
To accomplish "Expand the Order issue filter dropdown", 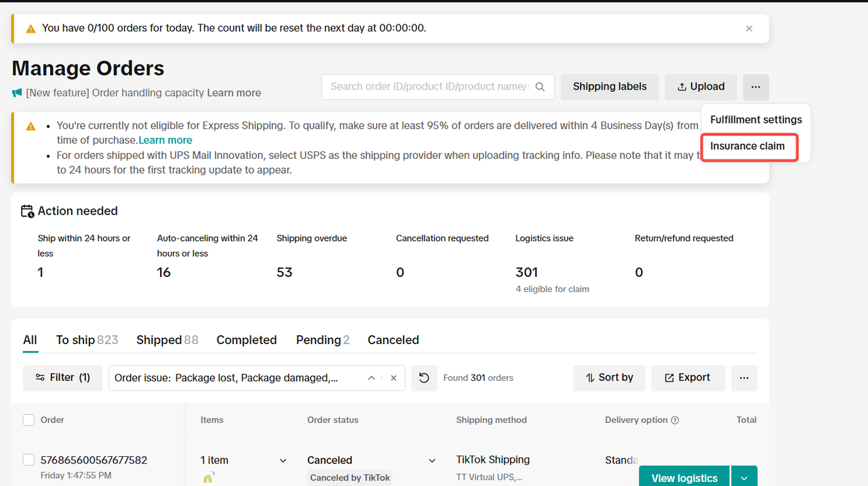I will pyautogui.click(x=371, y=378).
